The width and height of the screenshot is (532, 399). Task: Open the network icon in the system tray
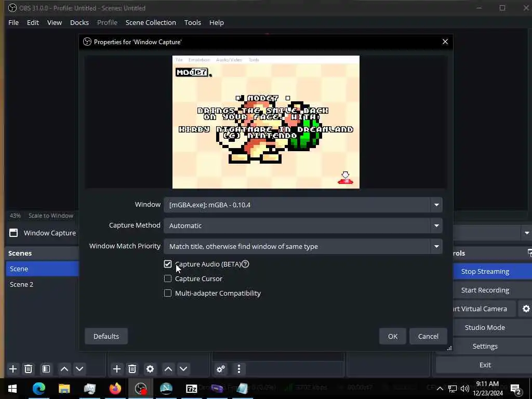[x=453, y=389]
